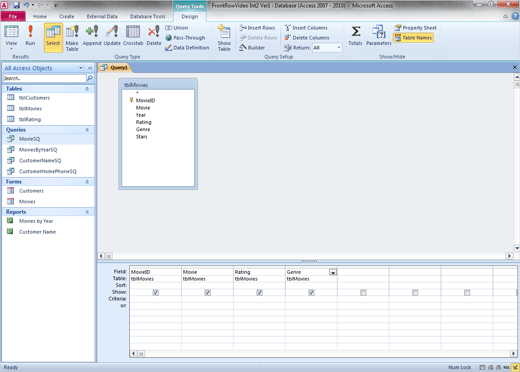
Task: Open the File tab
Action: [13, 16]
